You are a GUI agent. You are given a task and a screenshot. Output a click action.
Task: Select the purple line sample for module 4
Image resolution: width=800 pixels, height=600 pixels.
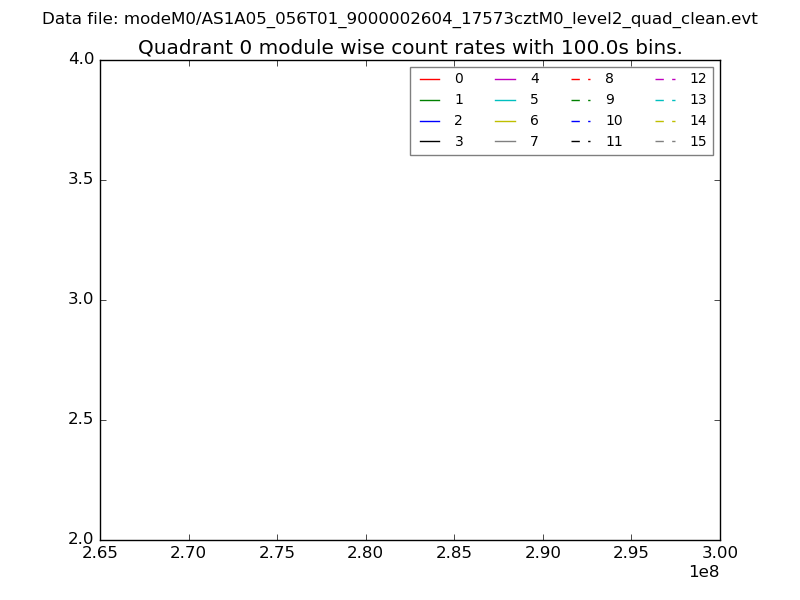click(x=505, y=78)
